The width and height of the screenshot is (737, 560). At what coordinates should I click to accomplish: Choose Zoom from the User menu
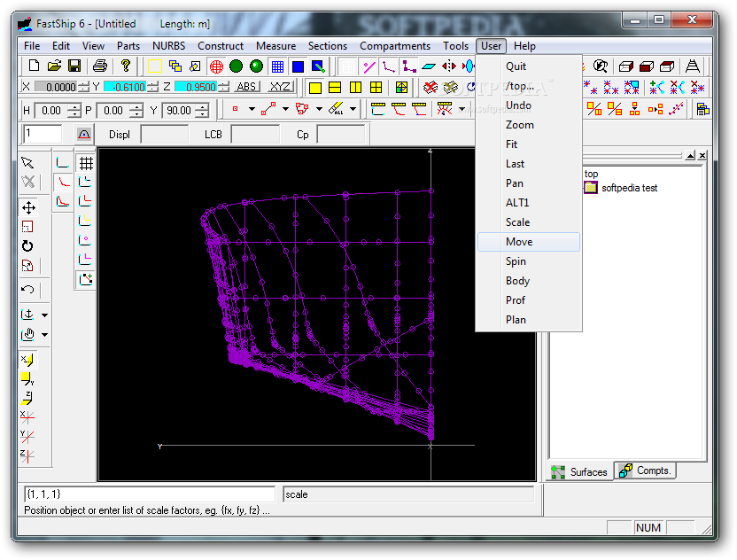pos(528,125)
